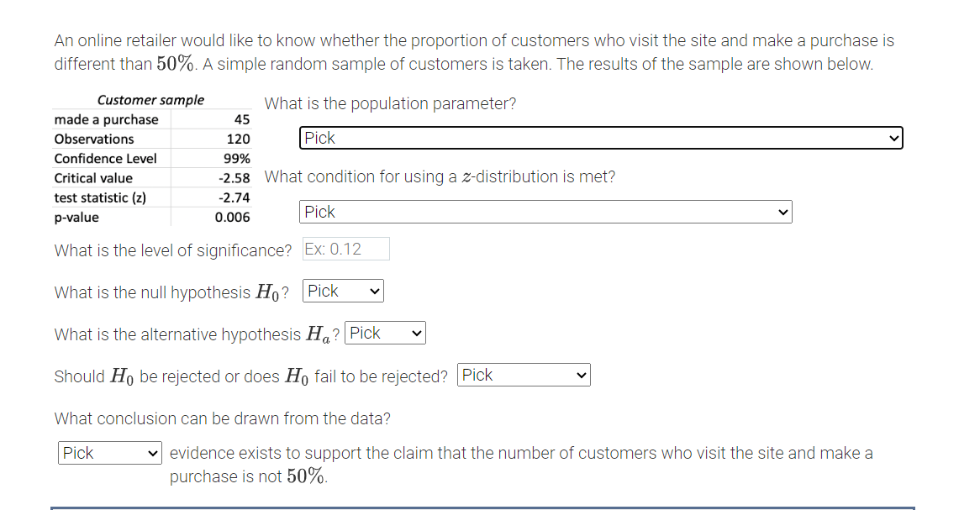Click the chevron on the H0 select
The height and width of the screenshot is (510, 980).
[373, 291]
